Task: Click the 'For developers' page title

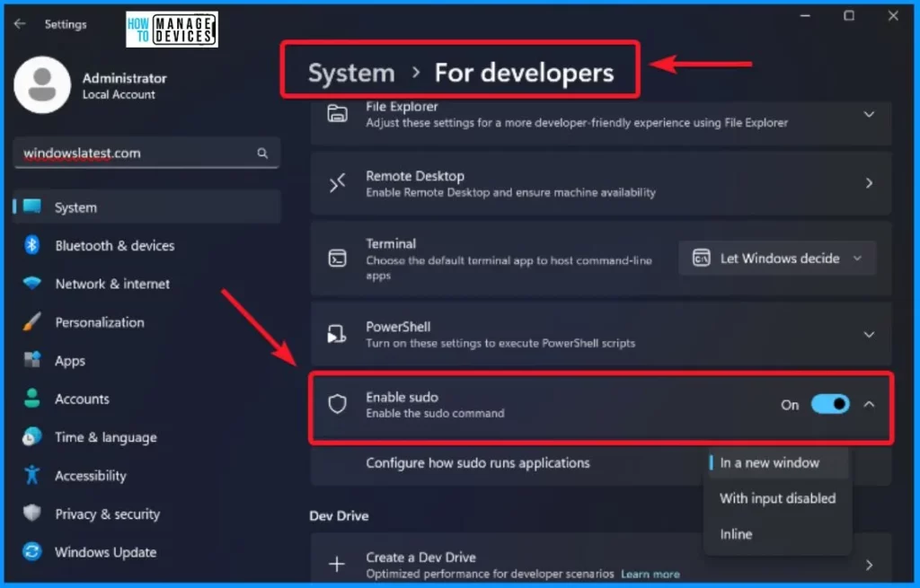Action: (x=524, y=73)
